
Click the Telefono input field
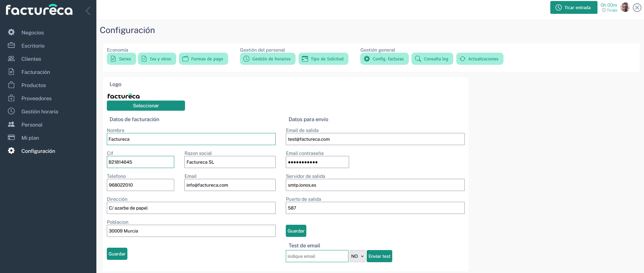141,185
